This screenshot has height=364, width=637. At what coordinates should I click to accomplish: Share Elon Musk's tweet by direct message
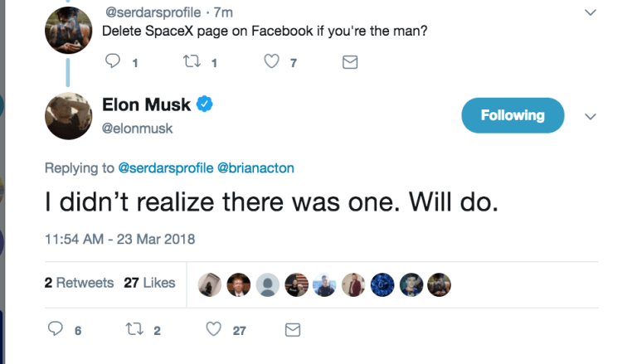click(292, 329)
